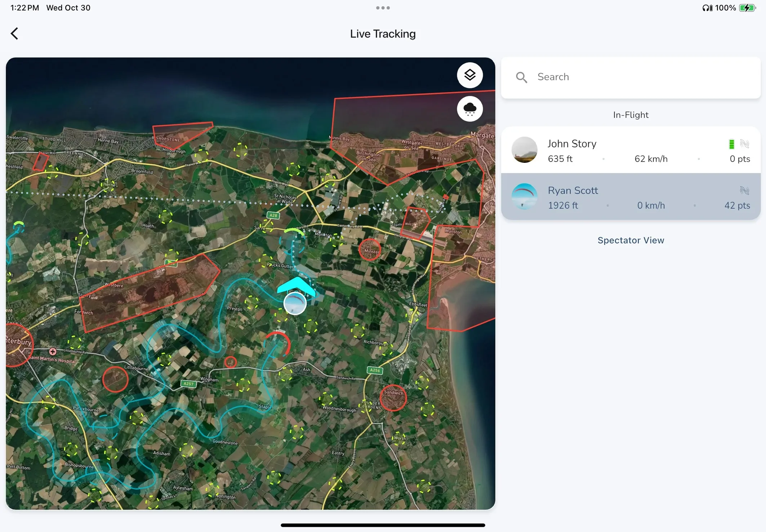Screen dimensions: 766x532
Task: Click the Spectator View button
Action: tap(631, 240)
